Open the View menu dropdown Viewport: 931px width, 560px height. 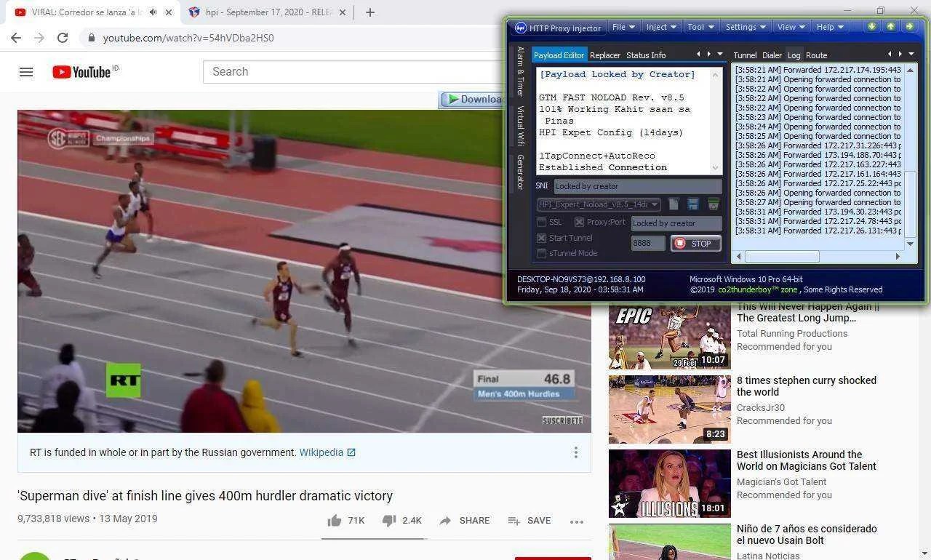pos(791,27)
